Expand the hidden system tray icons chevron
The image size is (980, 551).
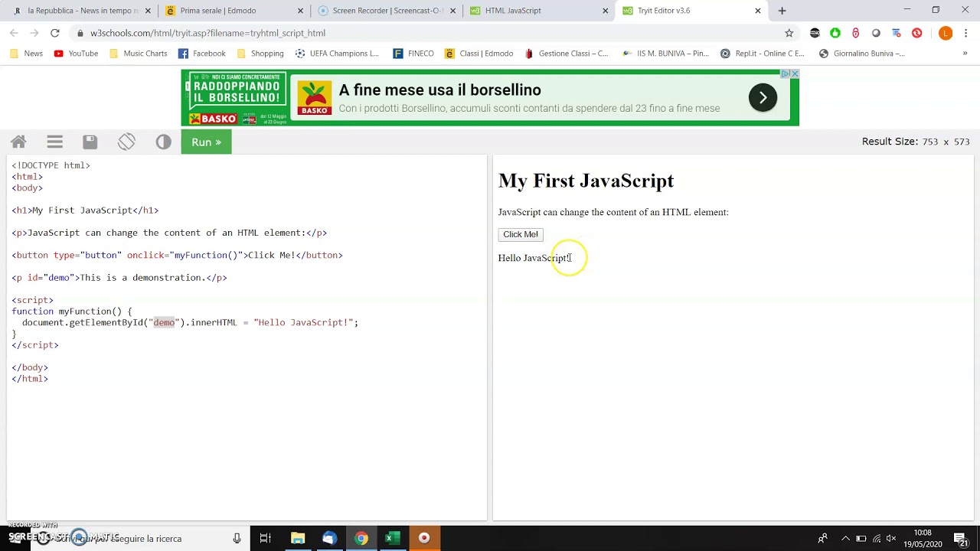tap(844, 539)
